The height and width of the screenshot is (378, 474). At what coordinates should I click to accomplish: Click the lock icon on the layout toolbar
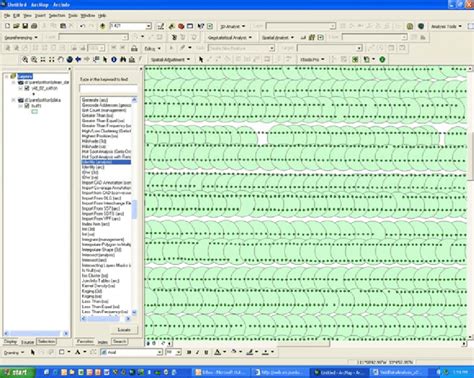pyautogui.click(x=134, y=48)
